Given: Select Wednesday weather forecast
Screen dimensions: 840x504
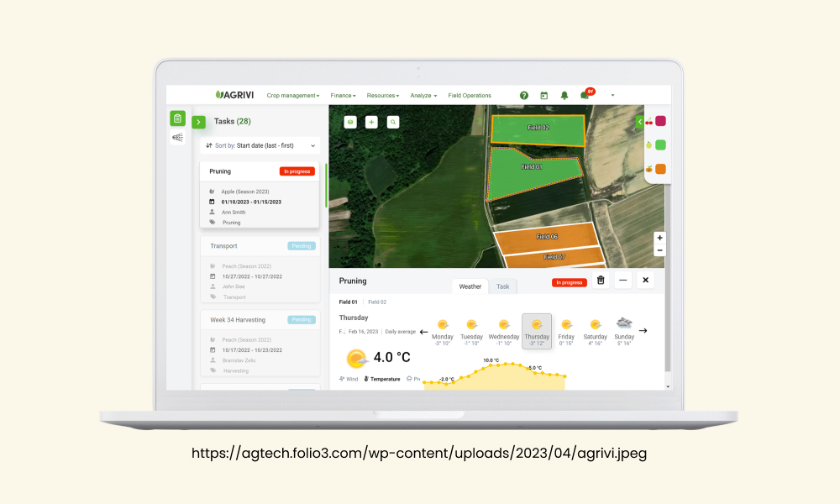Looking at the screenshot, I should point(503,332).
